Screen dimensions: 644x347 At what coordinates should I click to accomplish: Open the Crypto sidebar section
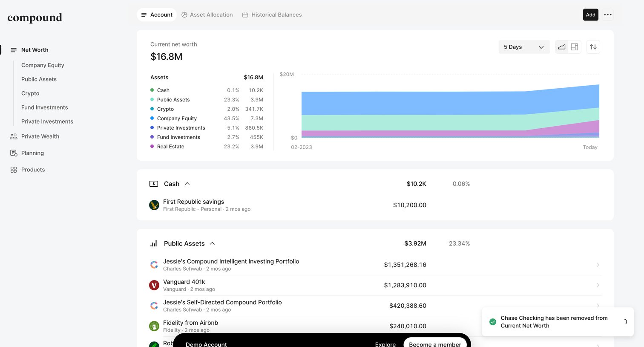coord(30,93)
